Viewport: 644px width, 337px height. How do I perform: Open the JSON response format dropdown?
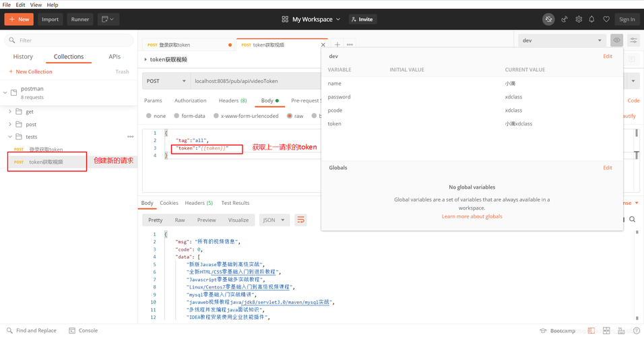click(x=274, y=220)
